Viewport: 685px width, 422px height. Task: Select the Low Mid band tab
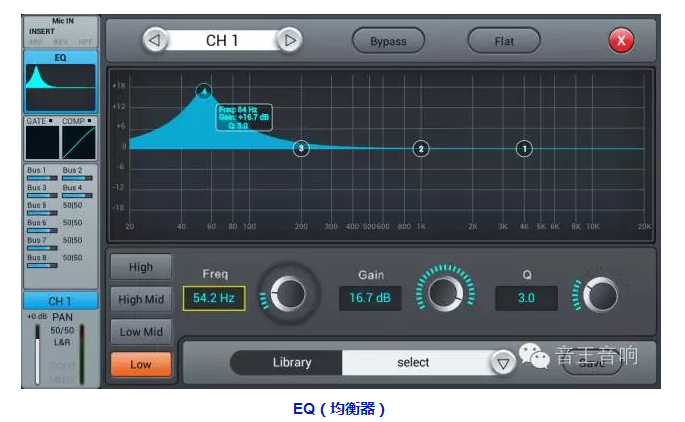coord(141,332)
